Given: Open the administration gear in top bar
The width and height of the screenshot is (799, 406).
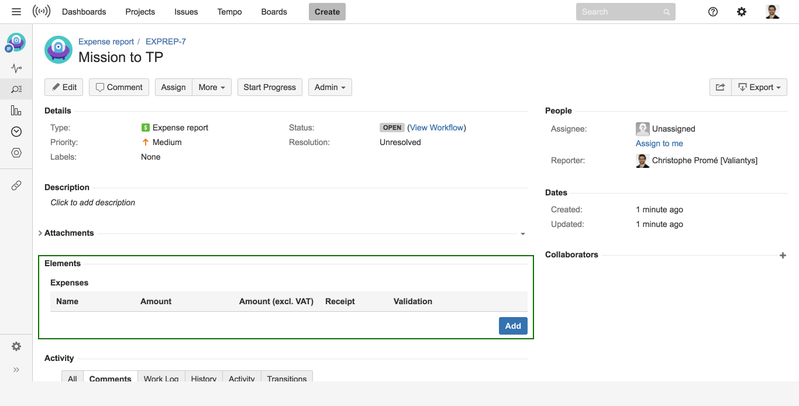Looking at the screenshot, I should pos(741,12).
